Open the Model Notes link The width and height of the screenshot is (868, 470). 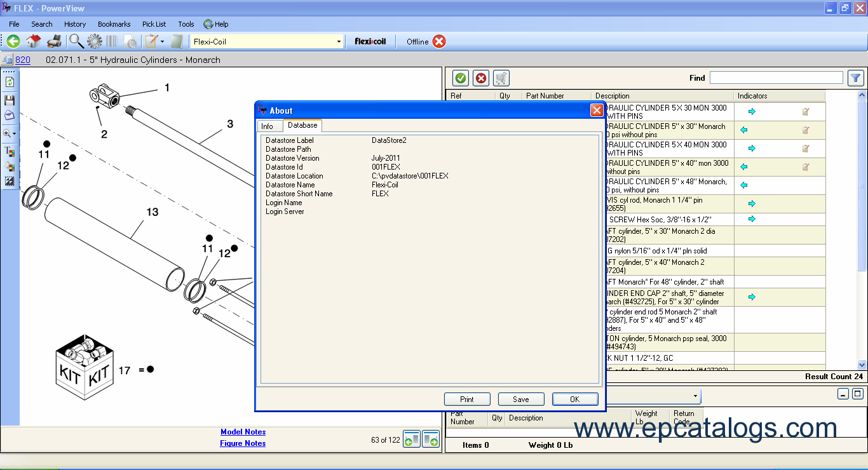243,432
